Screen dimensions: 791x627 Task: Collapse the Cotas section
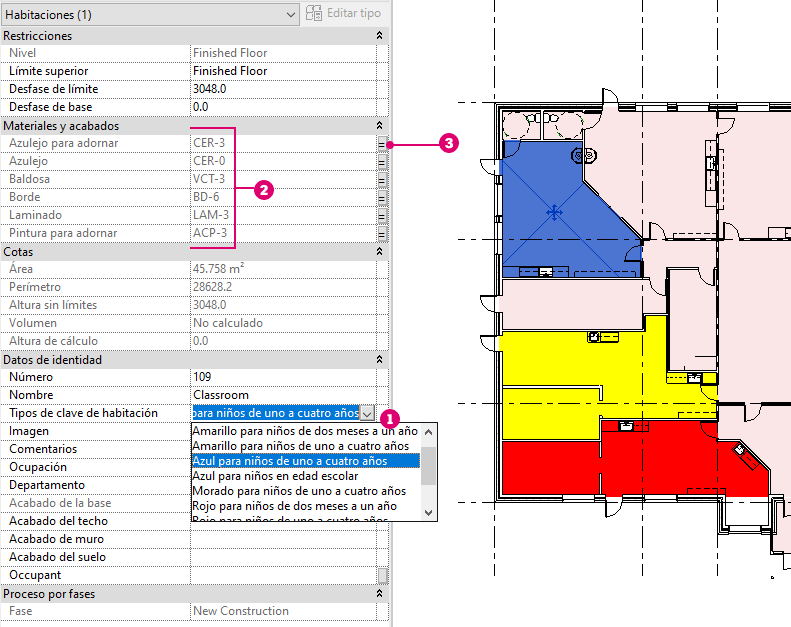pos(379,251)
